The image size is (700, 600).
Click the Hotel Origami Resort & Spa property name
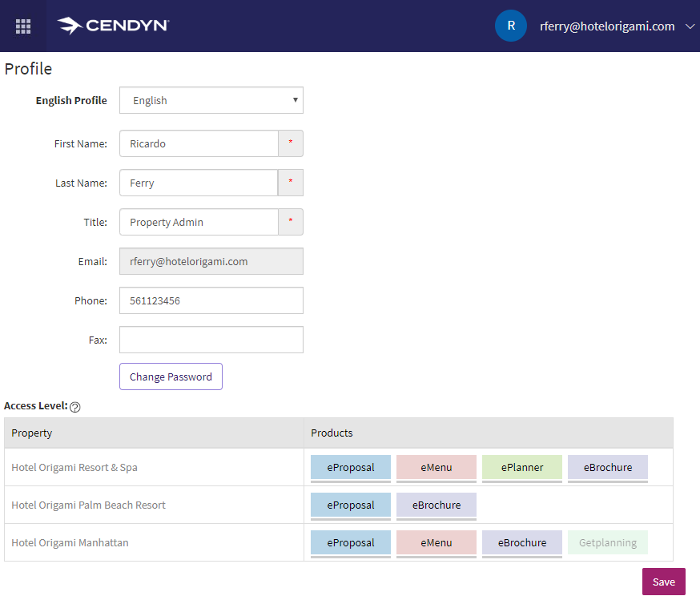[x=74, y=467]
